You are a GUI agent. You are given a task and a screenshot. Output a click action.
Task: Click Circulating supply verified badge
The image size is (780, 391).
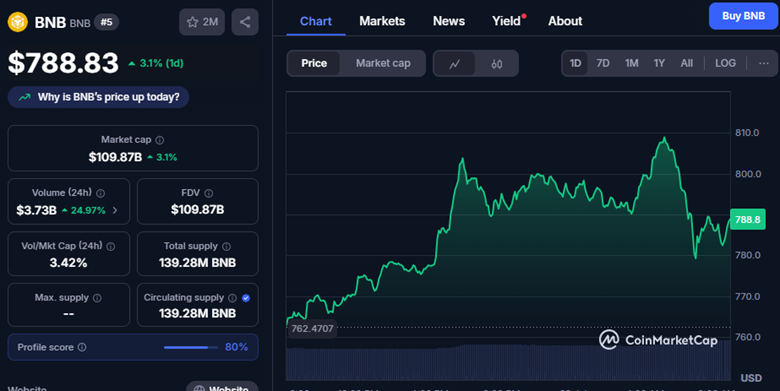tap(246, 298)
